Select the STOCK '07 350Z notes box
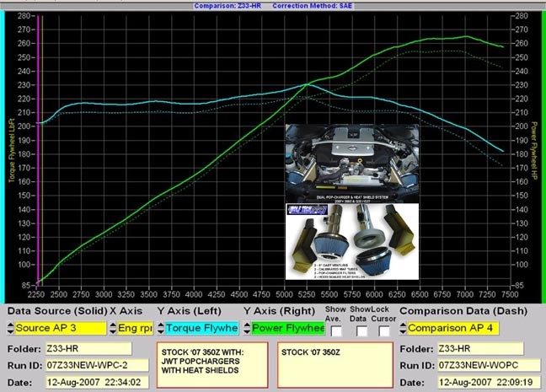Screen dimensions: 546x392 point(335,361)
